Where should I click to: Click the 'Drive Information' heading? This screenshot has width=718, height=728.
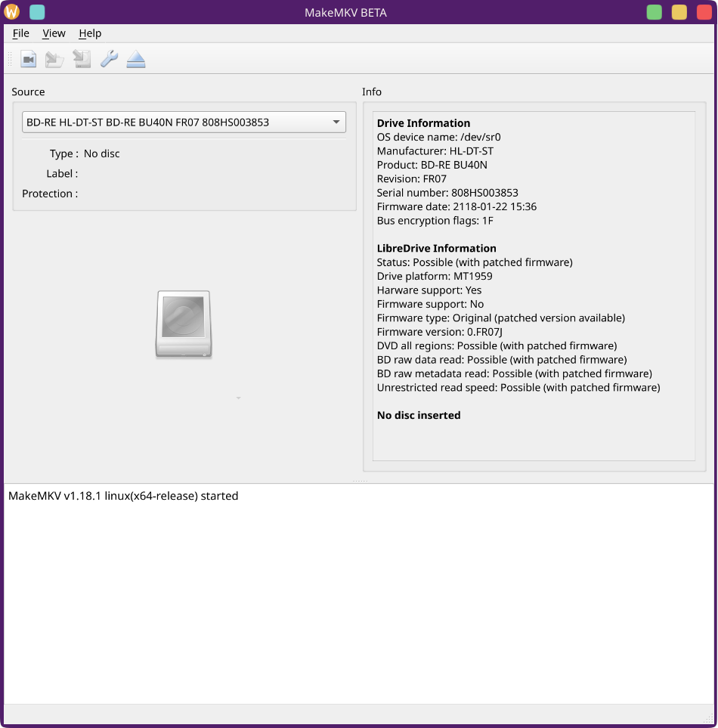pos(423,123)
